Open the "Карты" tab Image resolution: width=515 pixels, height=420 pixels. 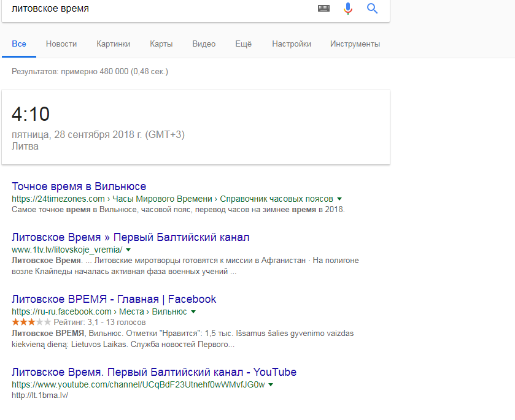point(161,44)
